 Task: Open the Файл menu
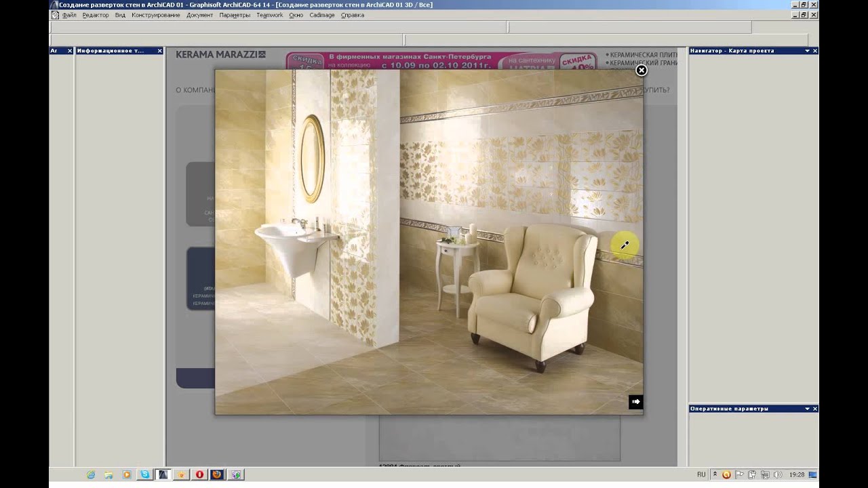70,15
